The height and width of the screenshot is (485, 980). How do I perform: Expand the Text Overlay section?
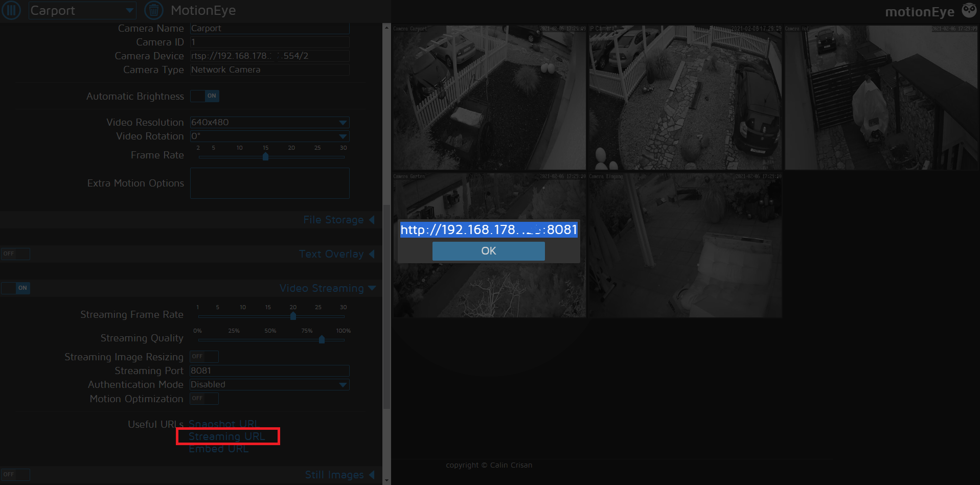click(337, 254)
